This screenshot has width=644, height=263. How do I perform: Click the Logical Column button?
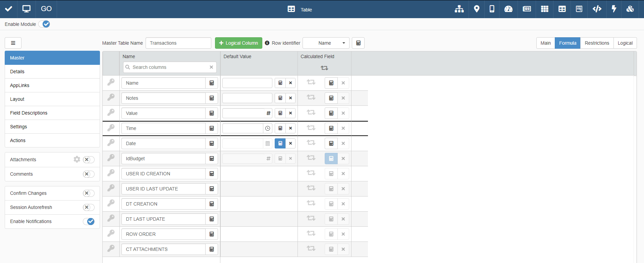[238, 43]
